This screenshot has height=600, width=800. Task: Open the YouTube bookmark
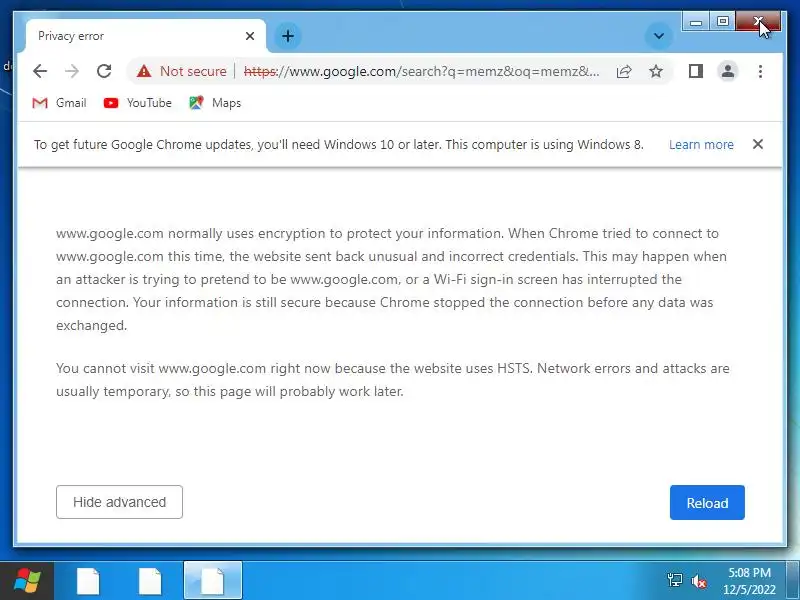tap(137, 103)
